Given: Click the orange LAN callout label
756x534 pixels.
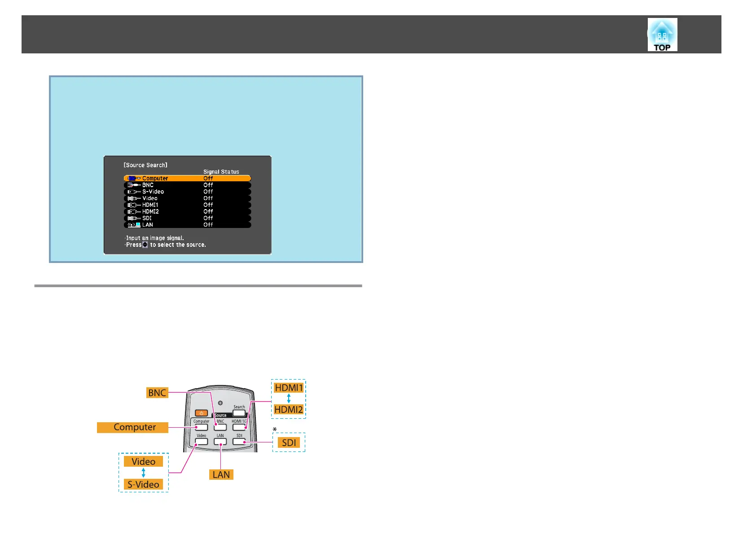Looking at the screenshot, I should click(221, 475).
